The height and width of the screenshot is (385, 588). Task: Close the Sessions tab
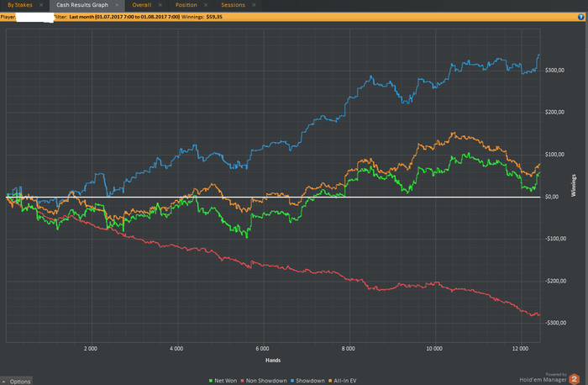[x=254, y=5]
